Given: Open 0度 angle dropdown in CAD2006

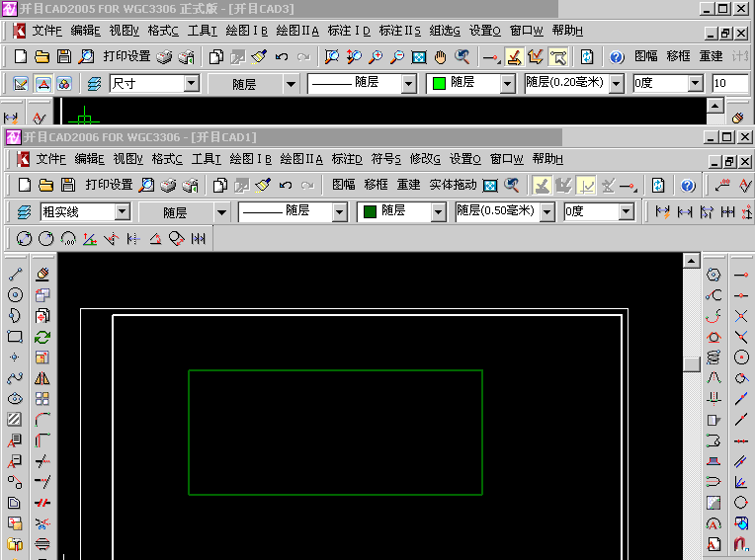Looking at the screenshot, I should tap(626, 211).
